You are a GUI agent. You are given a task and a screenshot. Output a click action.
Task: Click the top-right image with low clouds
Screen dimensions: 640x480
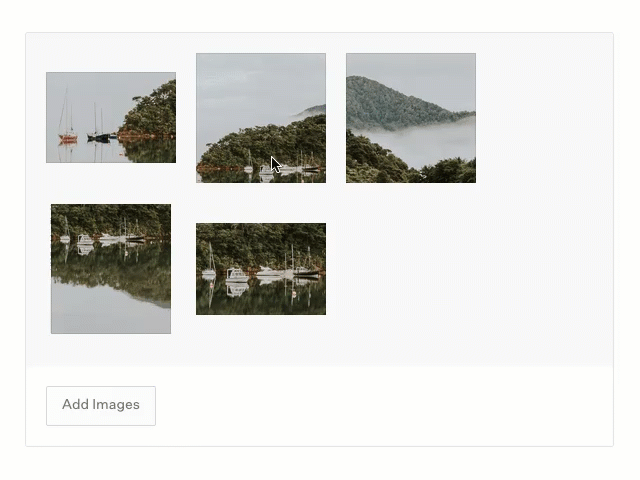point(411,118)
